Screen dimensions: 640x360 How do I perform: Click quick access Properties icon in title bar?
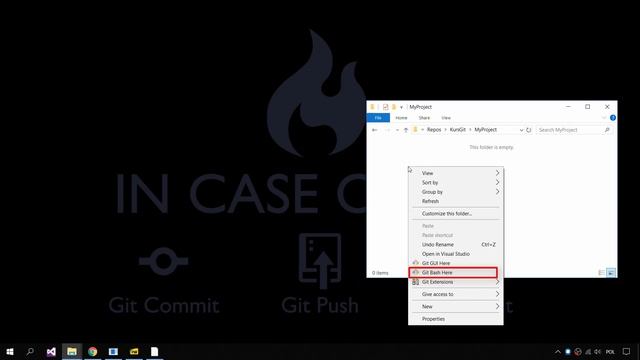pos(385,107)
